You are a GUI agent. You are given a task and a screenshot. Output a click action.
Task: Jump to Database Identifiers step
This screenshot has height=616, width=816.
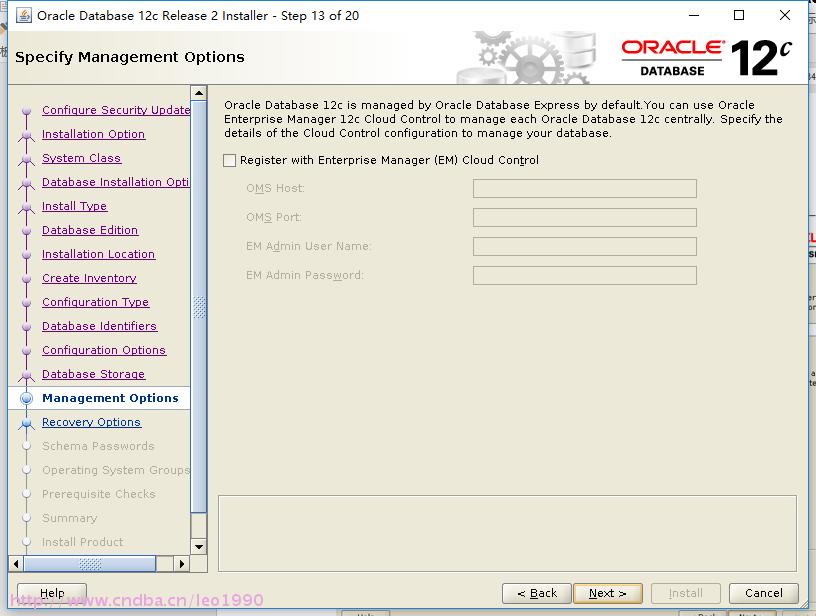pyautogui.click(x=99, y=326)
